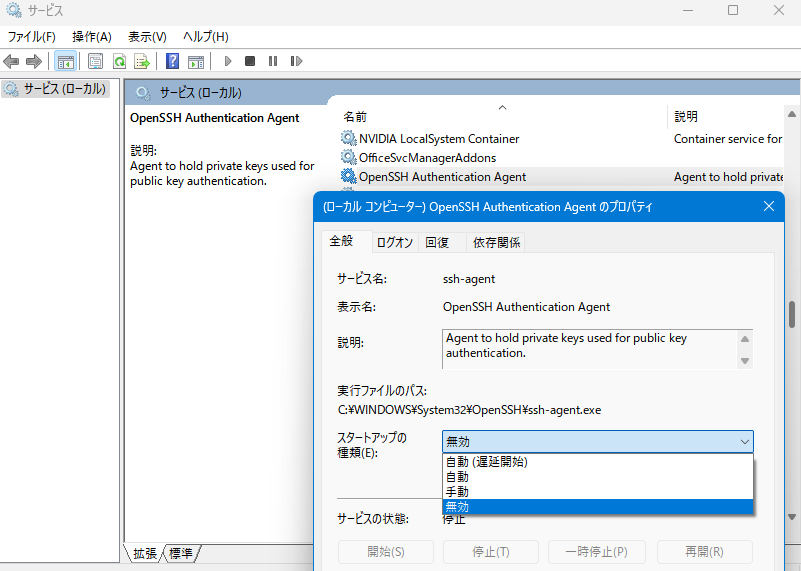Click the 一時停止(P) button
The image size is (801, 571).
pyautogui.click(x=597, y=552)
